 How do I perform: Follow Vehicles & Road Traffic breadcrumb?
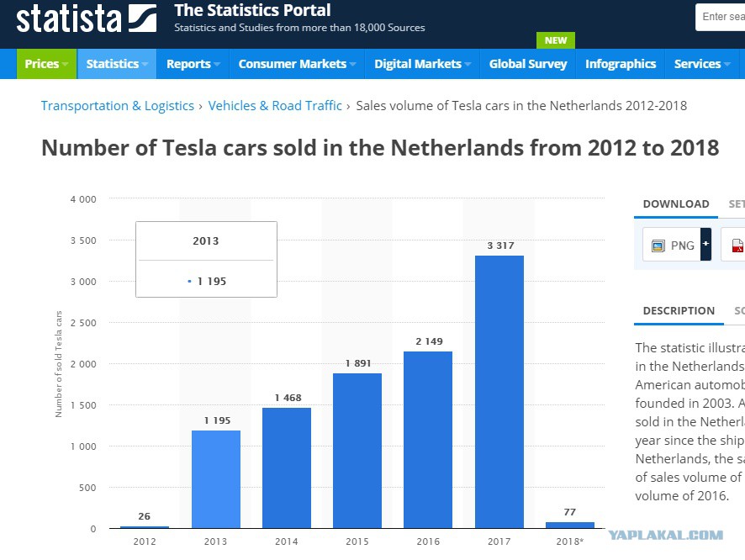tap(275, 105)
